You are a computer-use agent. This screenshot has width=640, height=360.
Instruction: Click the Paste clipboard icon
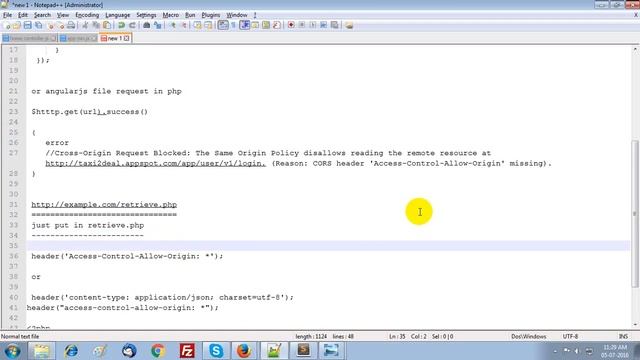coord(107,25)
